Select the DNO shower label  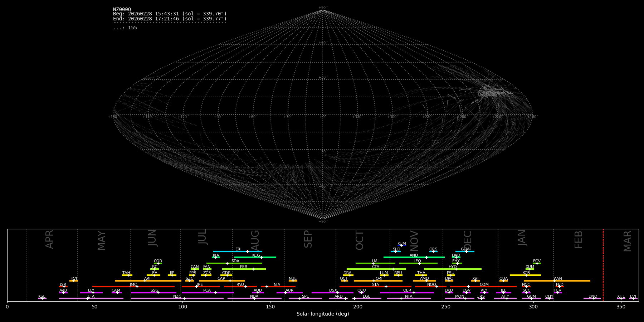pyautogui.click(x=593, y=297)
